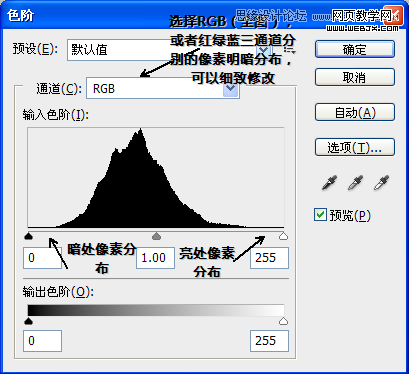Click input highlight value field 255
The image size is (409, 374).
tap(269, 258)
